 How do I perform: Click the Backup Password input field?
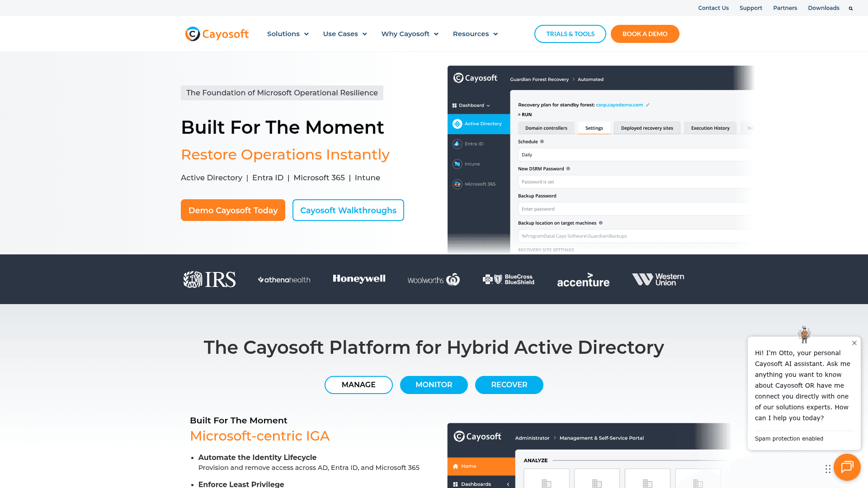click(636, 209)
